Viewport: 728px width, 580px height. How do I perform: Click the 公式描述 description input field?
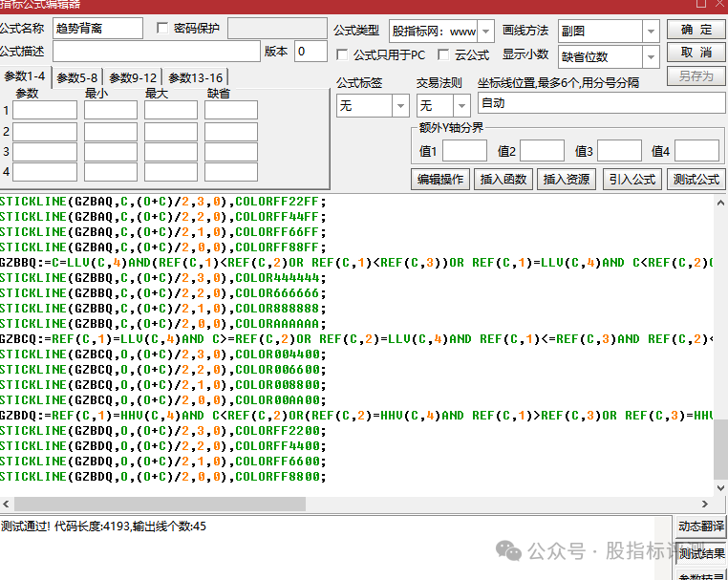tap(157, 51)
